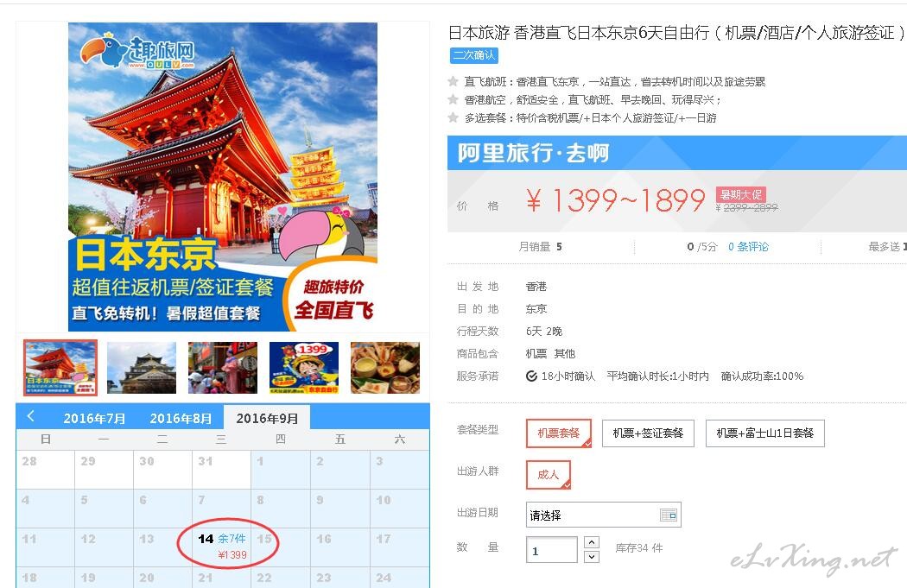
Task: Open the 0 条评论 reviews link
Action: tap(748, 247)
